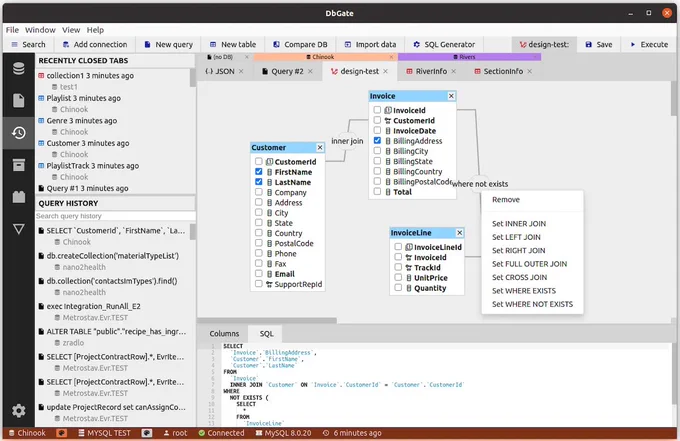Uncheck the Customer LastName checkbox
The height and width of the screenshot is (441, 680).
click(258, 182)
